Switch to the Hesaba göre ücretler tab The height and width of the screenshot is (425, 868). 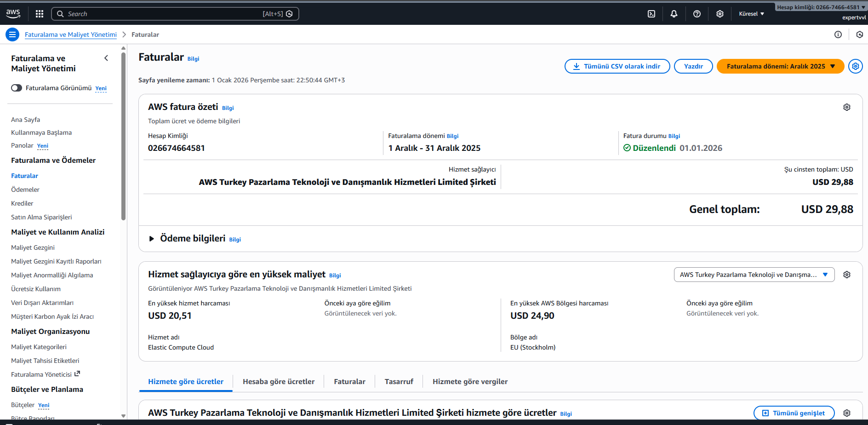point(279,382)
